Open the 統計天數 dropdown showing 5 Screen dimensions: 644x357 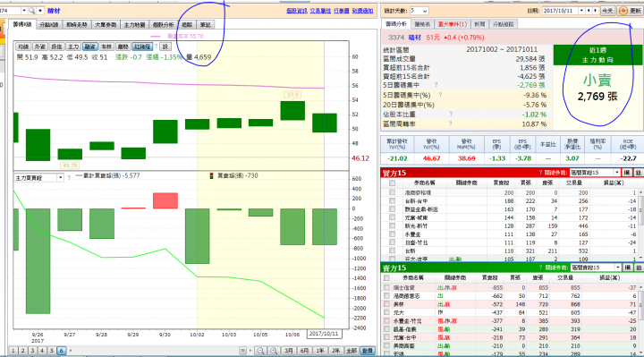point(419,11)
